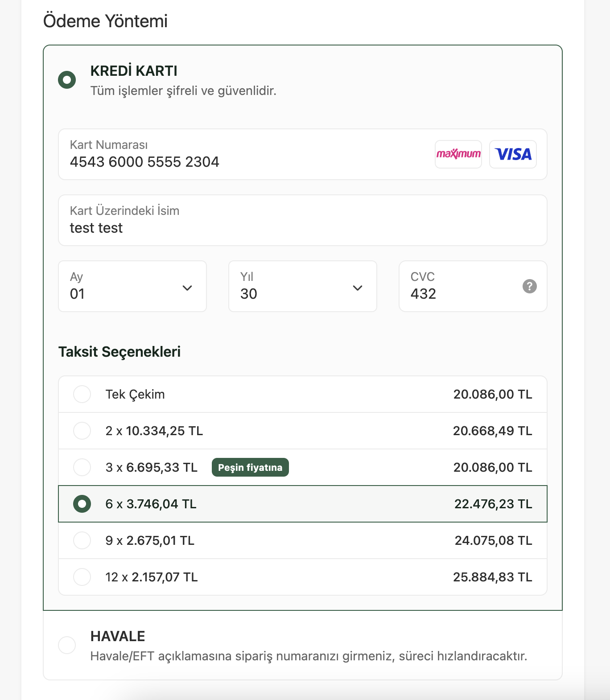Click the Havale/EFT açıklamasına description text

point(309,656)
